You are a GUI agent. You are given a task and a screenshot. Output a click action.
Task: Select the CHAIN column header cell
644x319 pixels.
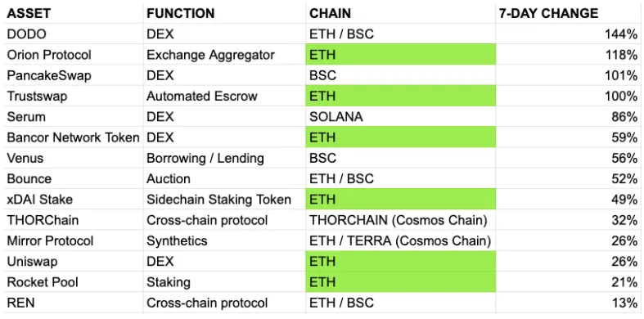point(400,14)
